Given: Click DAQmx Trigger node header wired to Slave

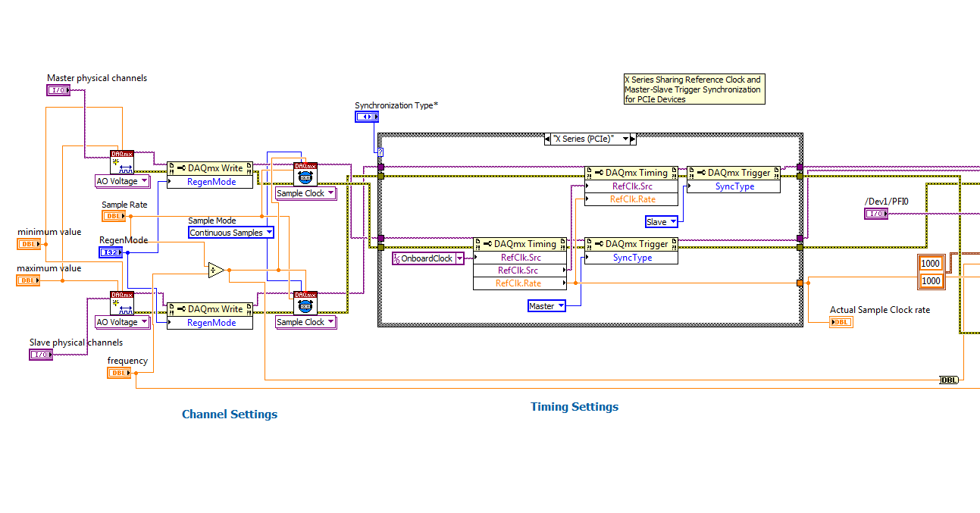Looking at the screenshot, I should point(733,173).
